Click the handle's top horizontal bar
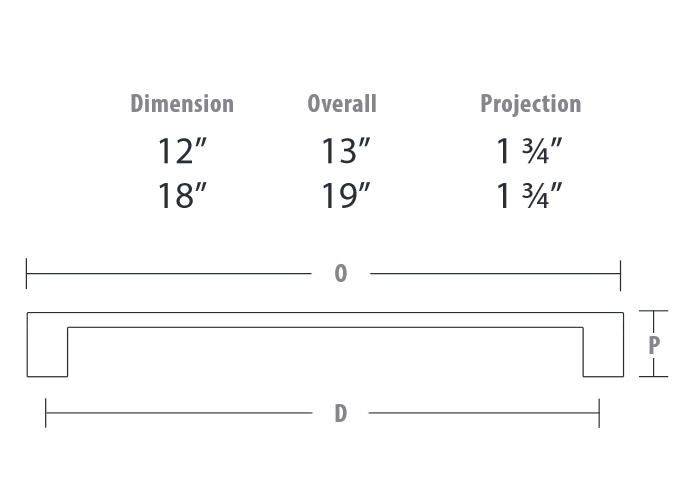Viewport: 700px width, 500px height. click(x=325, y=320)
